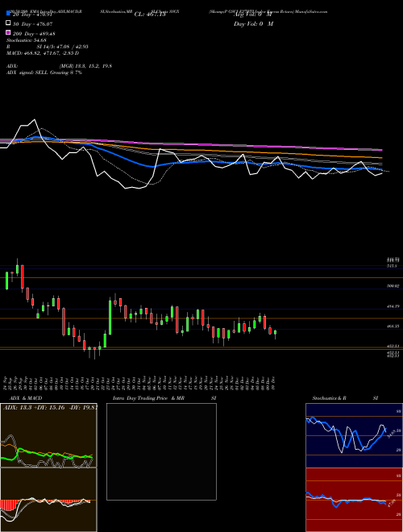Click the MACD values line
The width and height of the screenshot is (403, 532).
[x=43, y=53]
